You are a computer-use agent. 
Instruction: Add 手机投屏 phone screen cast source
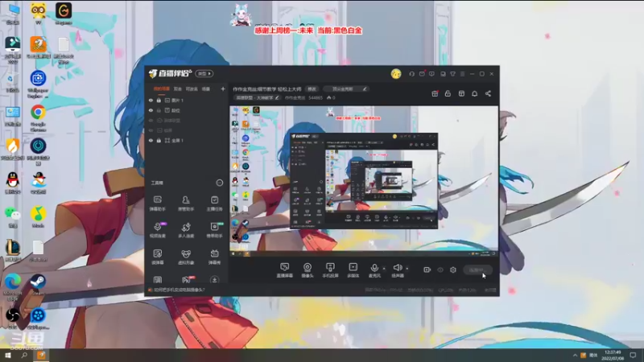(x=330, y=270)
